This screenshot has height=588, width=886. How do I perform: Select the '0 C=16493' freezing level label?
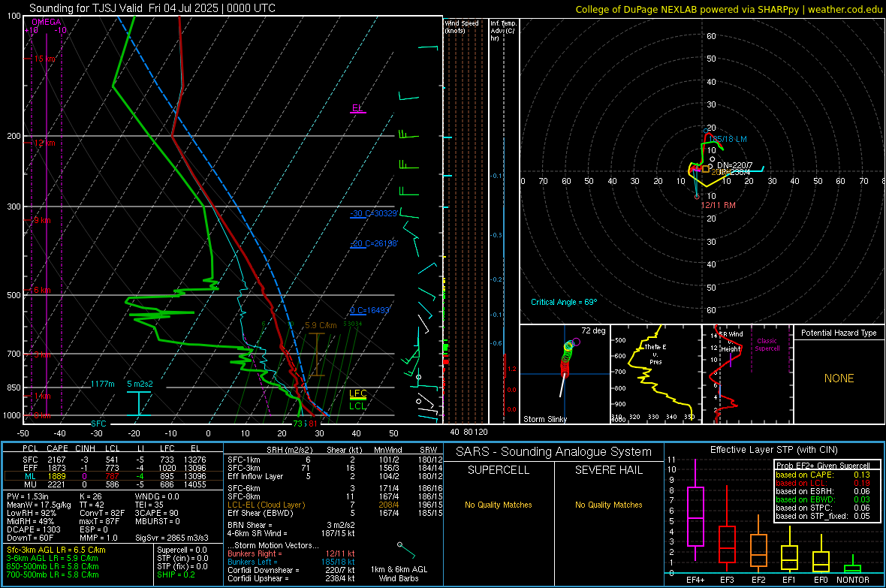369,310
